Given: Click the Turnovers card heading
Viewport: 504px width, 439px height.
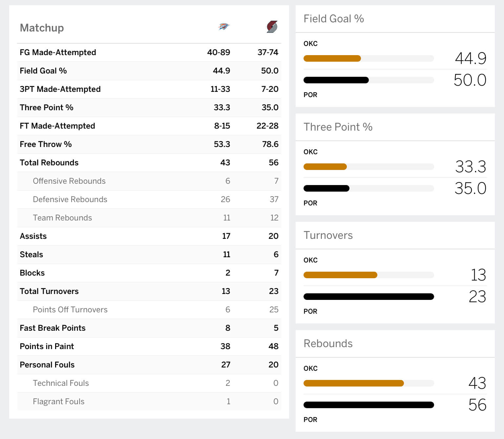Looking at the screenshot, I should click(328, 235).
